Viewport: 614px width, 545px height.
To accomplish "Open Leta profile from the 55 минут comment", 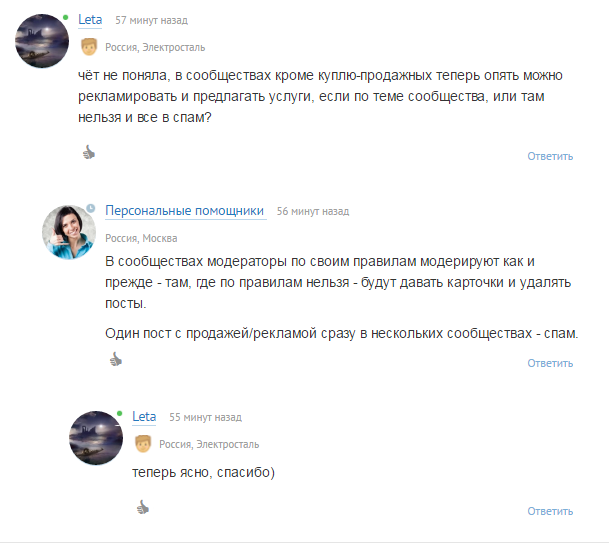I will (144, 417).
